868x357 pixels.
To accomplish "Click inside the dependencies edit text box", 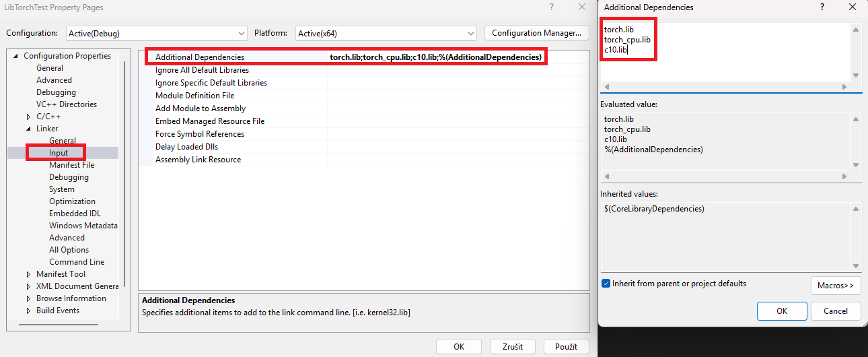I will 725,51.
